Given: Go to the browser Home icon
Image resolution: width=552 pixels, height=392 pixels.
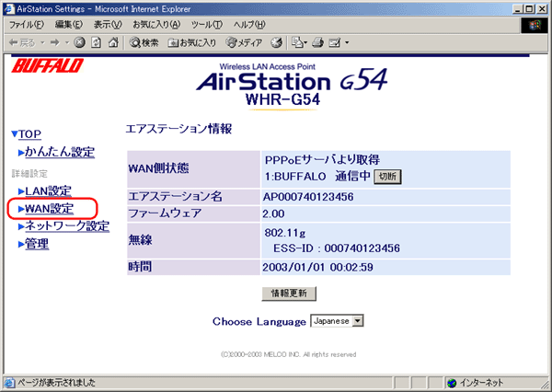Looking at the screenshot, I should point(114,42).
